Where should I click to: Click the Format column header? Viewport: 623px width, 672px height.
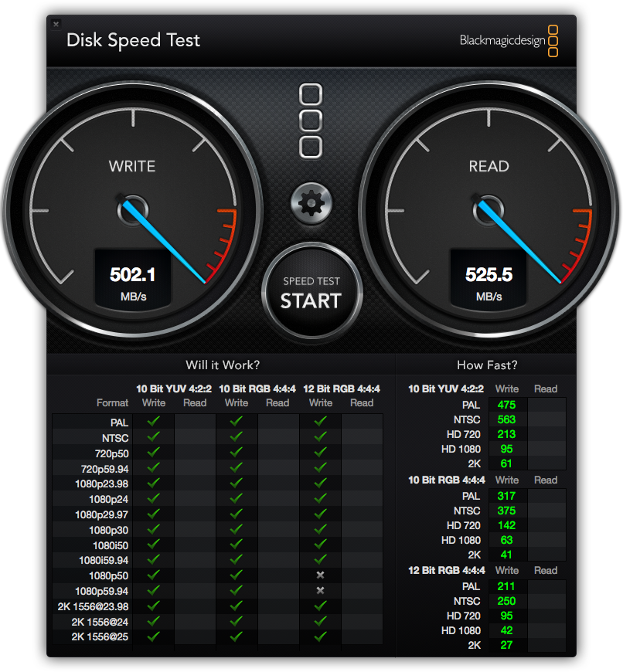(112, 403)
